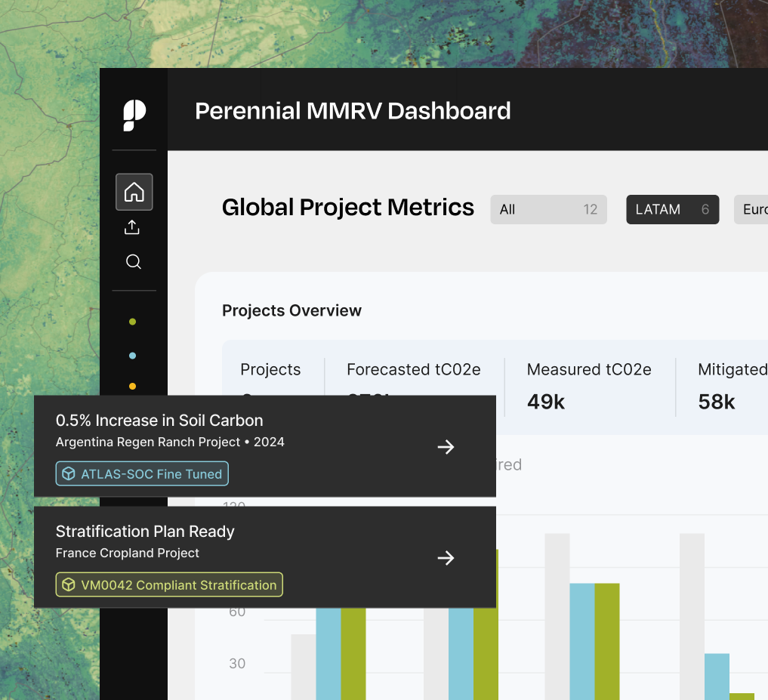Switch to the All projects filter

click(548, 209)
